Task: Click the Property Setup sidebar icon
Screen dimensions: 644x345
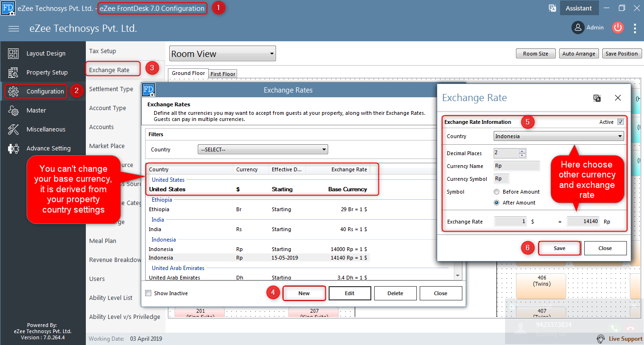Action: click(13, 73)
